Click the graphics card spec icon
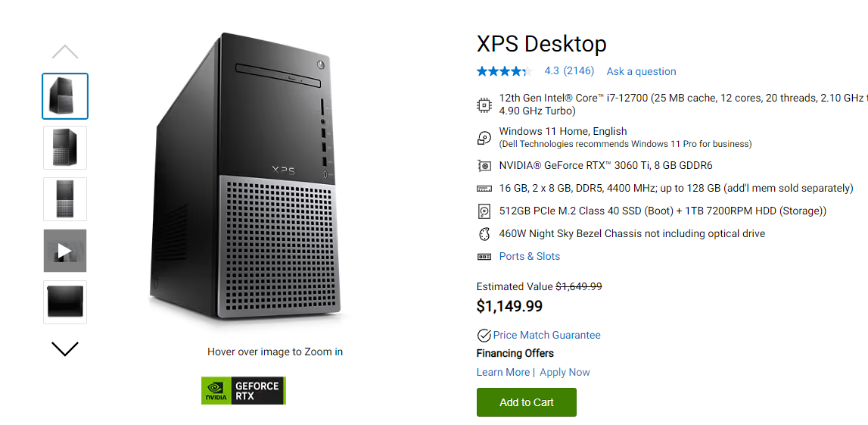The height and width of the screenshot is (425, 868). tap(484, 165)
